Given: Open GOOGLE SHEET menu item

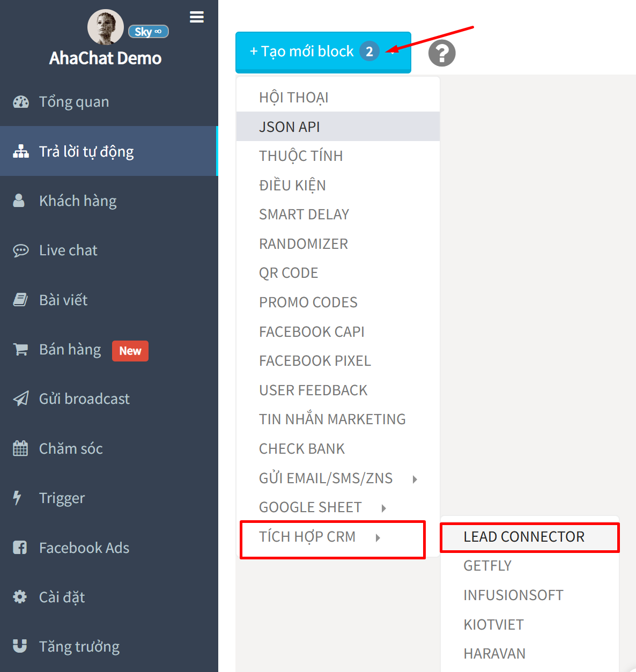Looking at the screenshot, I should point(338,507).
